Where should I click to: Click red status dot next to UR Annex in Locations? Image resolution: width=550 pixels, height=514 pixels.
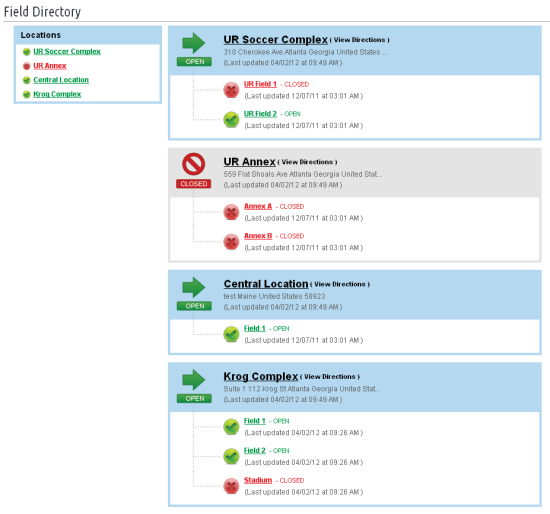point(26,66)
